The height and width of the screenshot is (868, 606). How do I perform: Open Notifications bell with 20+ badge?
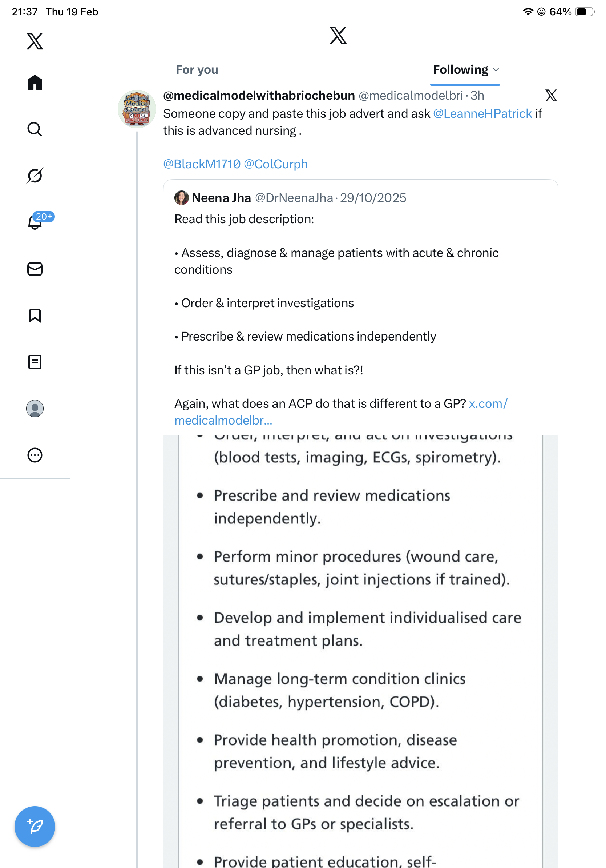coord(35,222)
